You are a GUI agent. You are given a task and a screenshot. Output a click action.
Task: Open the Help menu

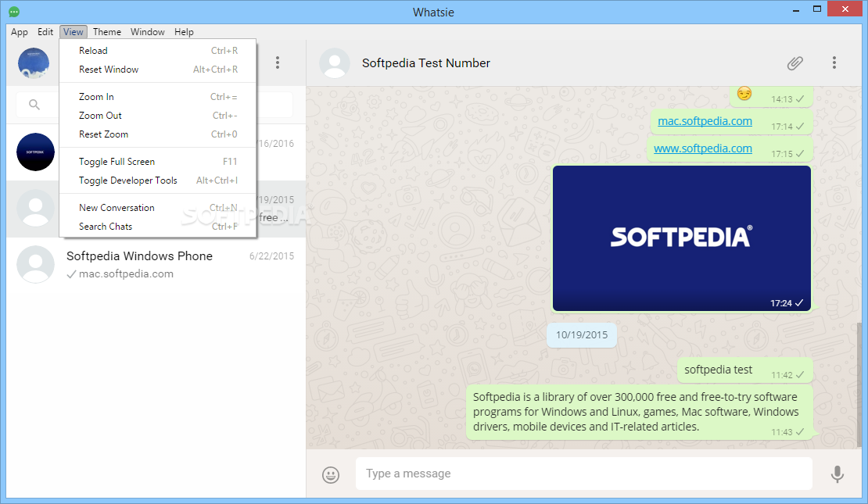coord(184,32)
